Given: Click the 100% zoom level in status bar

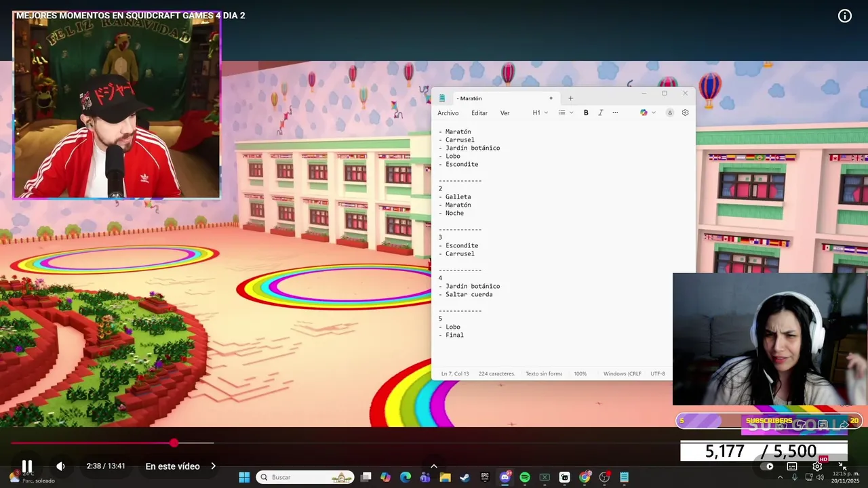Looking at the screenshot, I should 580,373.
